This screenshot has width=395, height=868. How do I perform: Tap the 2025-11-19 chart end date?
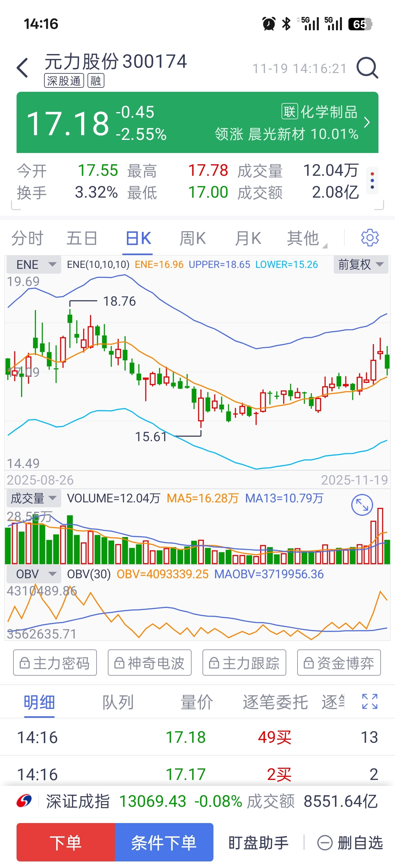(354, 480)
